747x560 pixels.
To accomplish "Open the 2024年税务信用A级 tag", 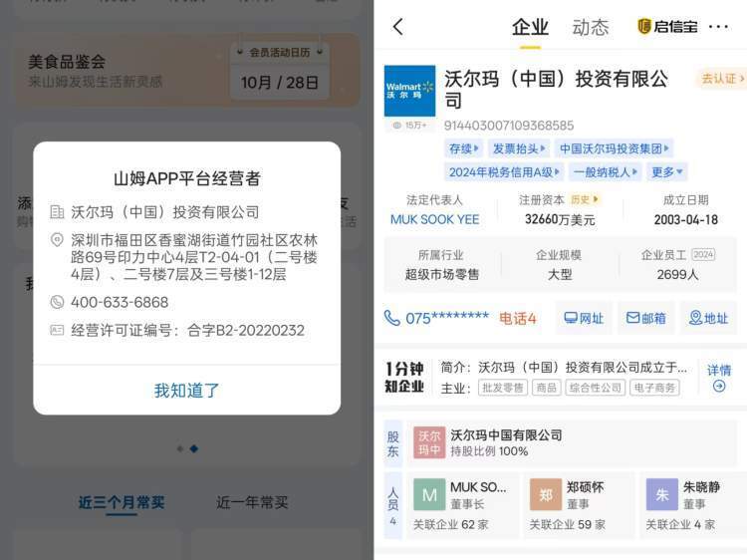I will click(x=504, y=172).
